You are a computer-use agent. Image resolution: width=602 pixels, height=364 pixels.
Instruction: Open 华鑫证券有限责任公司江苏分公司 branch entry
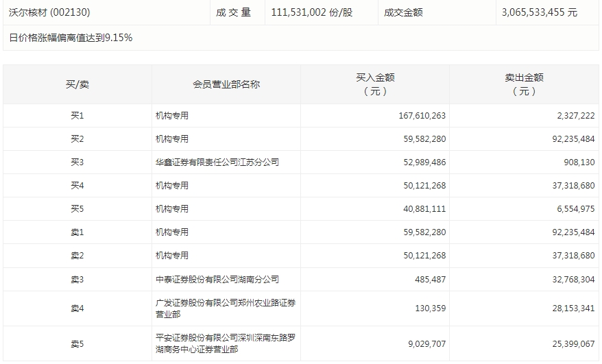click(217, 162)
